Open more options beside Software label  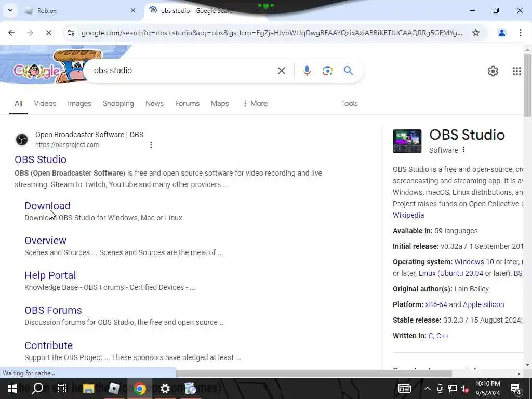pos(463,150)
